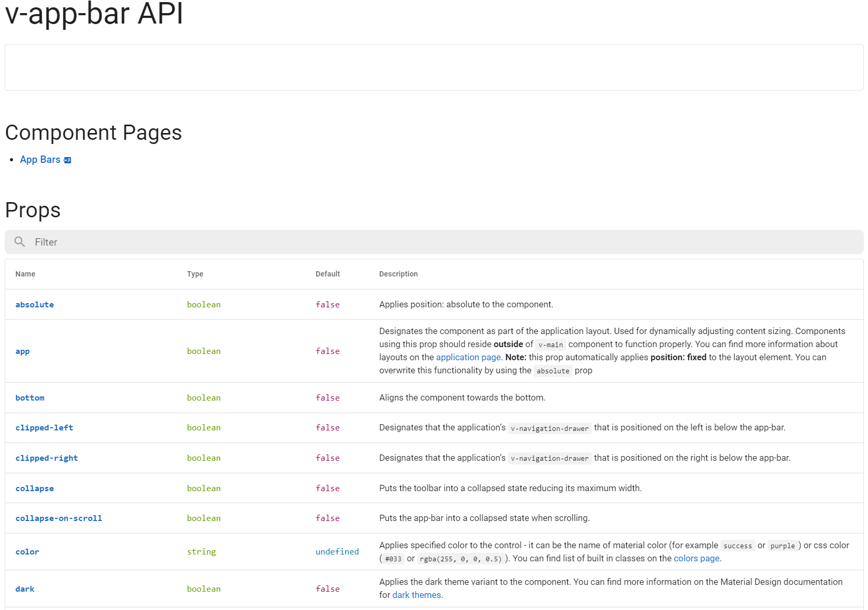The width and height of the screenshot is (868, 610).
Task: Click the color prop name
Action: (27, 552)
